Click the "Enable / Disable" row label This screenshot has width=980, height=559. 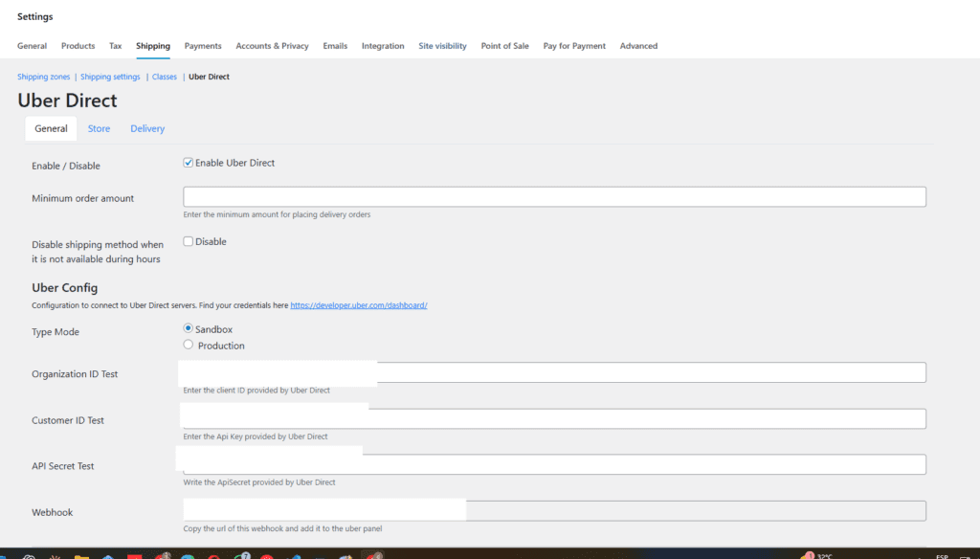(x=66, y=166)
